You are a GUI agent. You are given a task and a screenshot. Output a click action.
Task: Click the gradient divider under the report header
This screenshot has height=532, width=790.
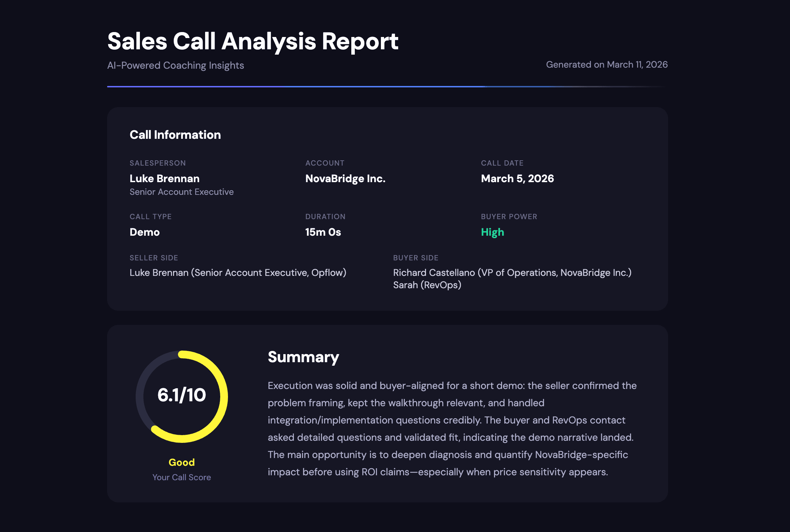388,86
